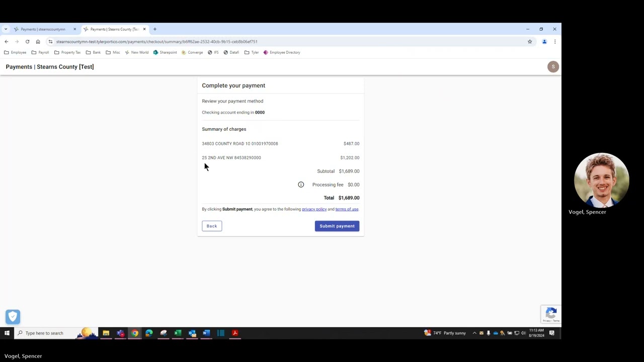
Task: Open the Employee Directory bookmark
Action: (x=282, y=52)
